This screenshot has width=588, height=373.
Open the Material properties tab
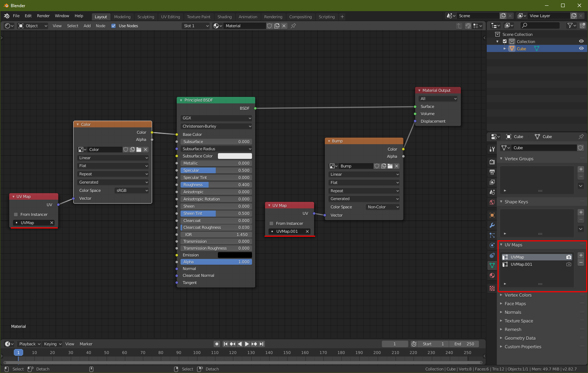[492, 275]
